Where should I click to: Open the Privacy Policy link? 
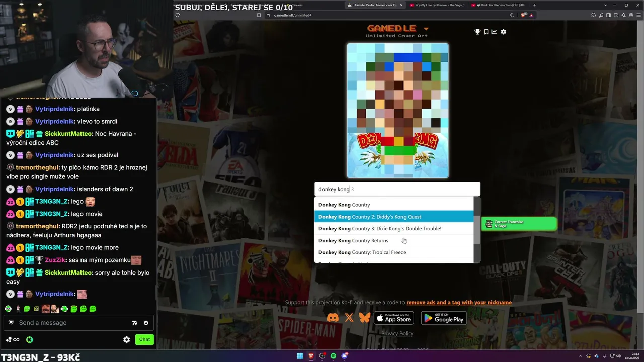click(397, 334)
